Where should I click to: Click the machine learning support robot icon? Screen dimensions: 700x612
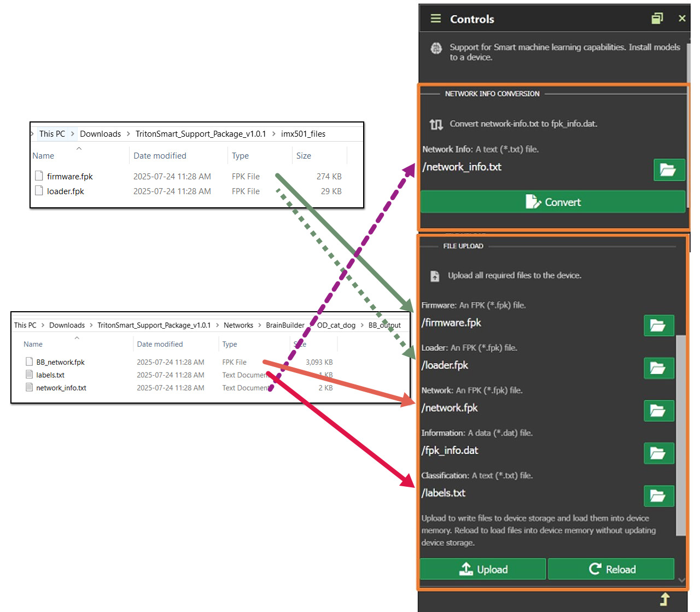click(x=436, y=48)
